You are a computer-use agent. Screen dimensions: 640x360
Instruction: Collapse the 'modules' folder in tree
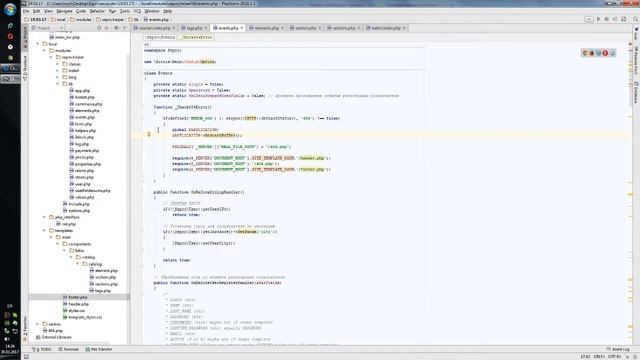[44, 51]
